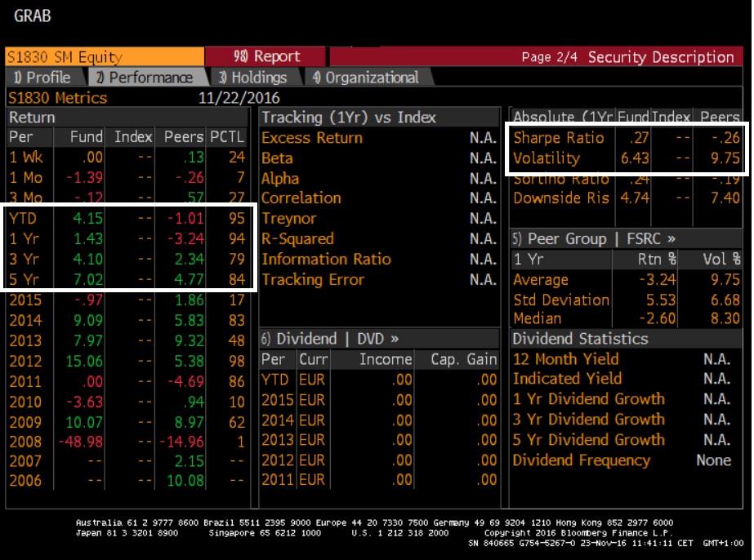Image resolution: width=754 pixels, height=560 pixels.
Task: Click the 2007 peers return 2.15
Action: point(189,461)
